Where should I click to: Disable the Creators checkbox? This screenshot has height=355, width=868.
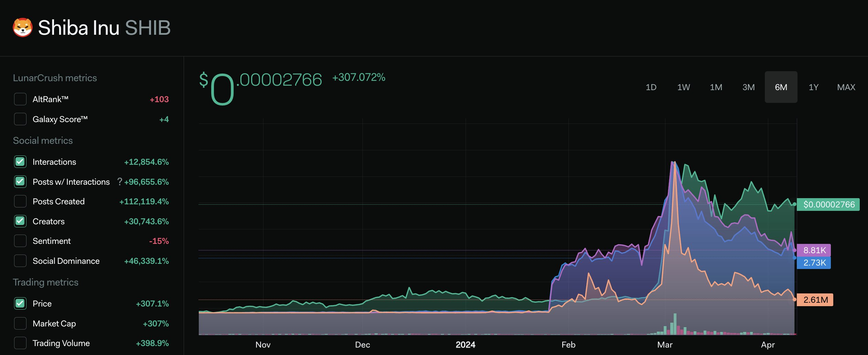point(20,221)
